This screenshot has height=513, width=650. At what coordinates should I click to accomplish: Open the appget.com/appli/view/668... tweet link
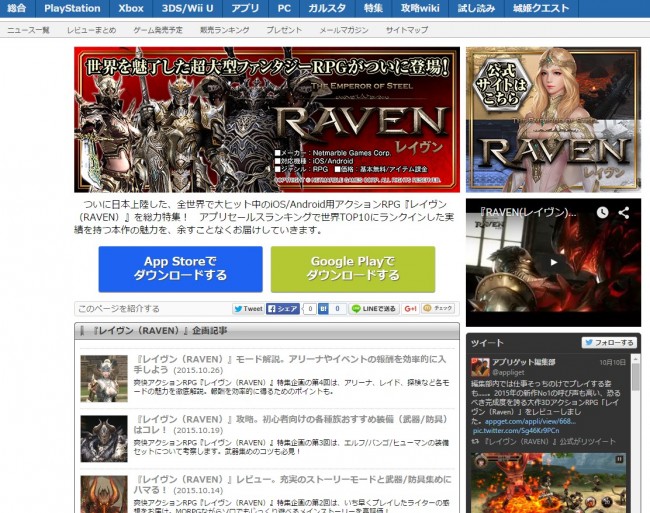click(x=530, y=421)
